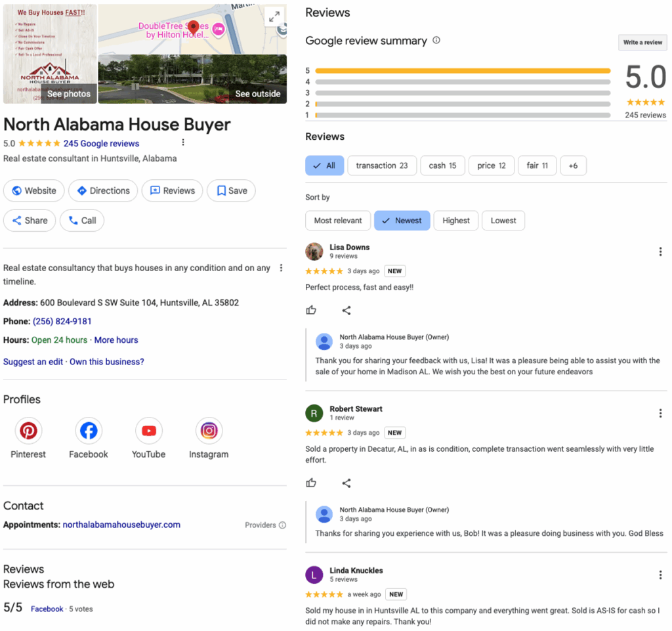
Task: Open more options for Robert Stewart's review
Action: point(660,413)
